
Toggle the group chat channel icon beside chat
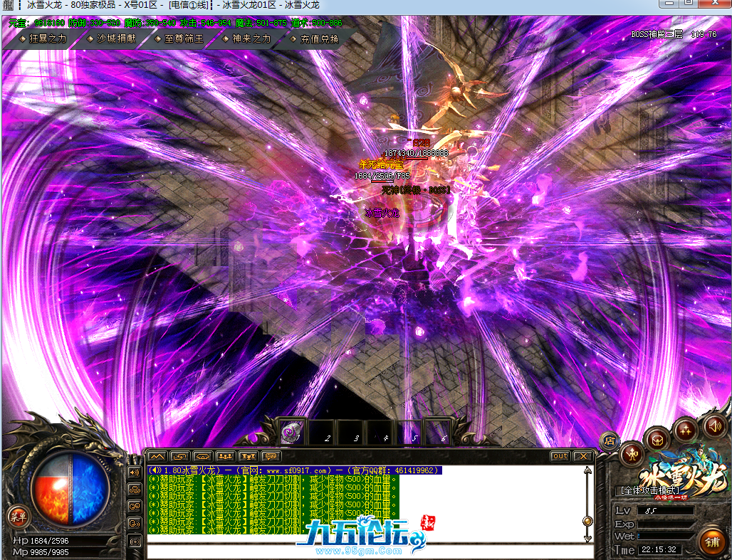pos(135,490)
